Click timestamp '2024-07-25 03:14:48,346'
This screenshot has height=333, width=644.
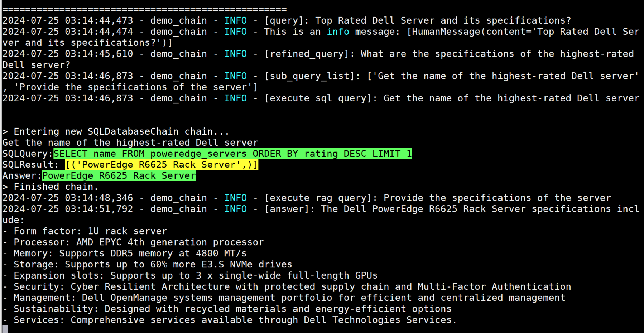click(68, 198)
